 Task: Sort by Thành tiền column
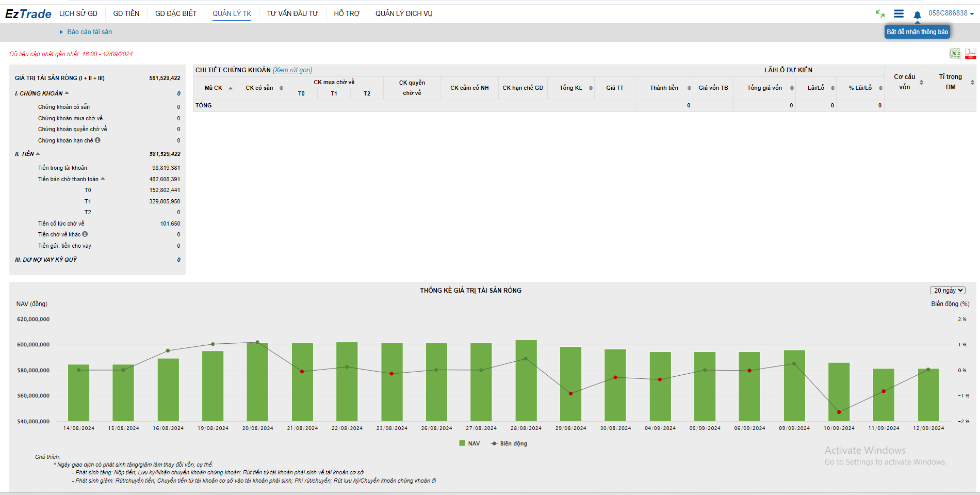(689, 88)
